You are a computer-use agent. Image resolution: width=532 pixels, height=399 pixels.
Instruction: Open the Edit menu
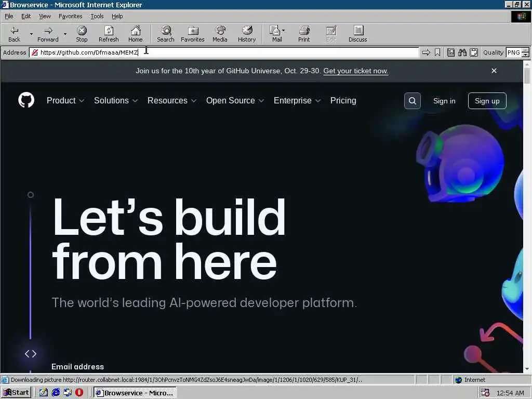[x=26, y=16]
